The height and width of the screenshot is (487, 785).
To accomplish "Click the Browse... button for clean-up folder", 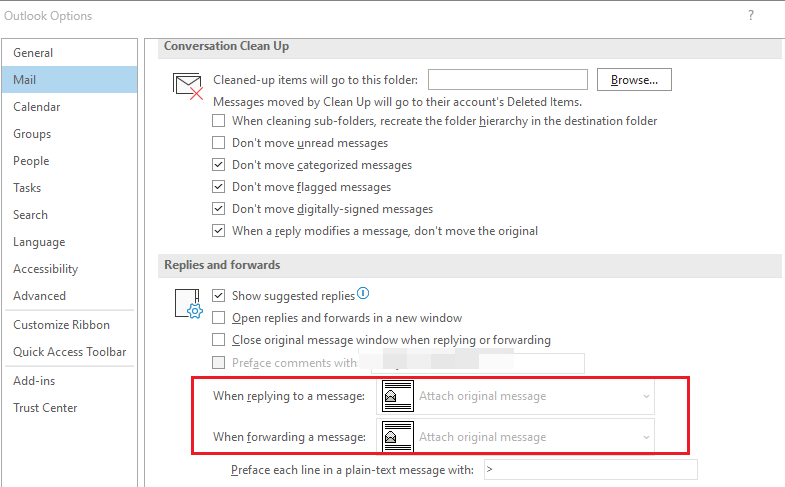I will click(634, 80).
